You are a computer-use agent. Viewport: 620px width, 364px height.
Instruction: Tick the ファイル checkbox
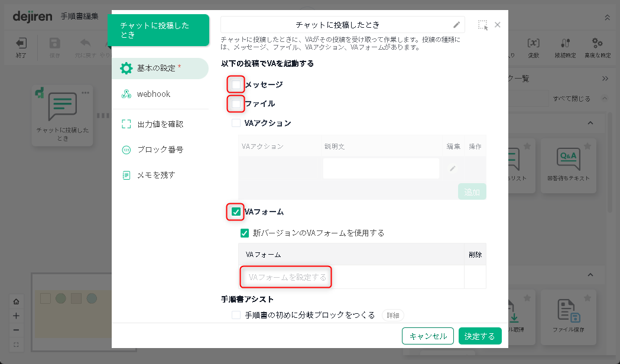(x=236, y=104)
